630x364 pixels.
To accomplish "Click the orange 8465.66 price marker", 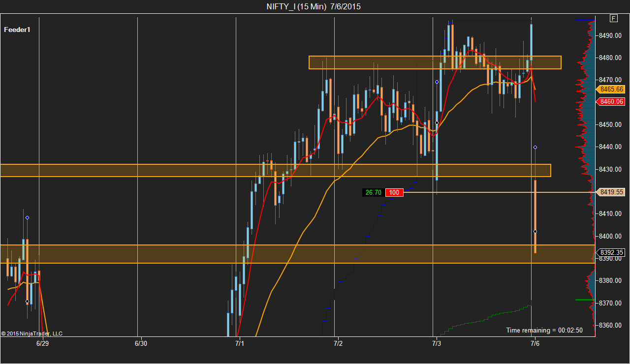I will (x=611, y=90).
